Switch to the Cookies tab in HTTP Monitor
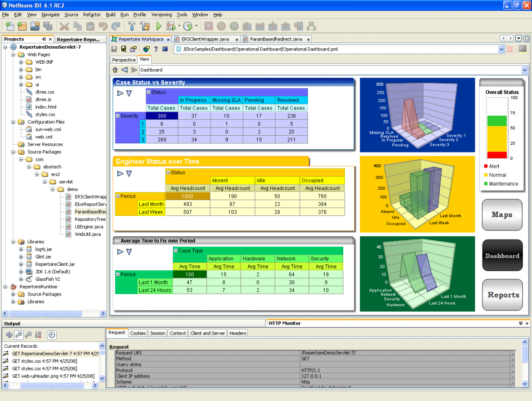This screenshot has height=401, width=532. point(138,333)
